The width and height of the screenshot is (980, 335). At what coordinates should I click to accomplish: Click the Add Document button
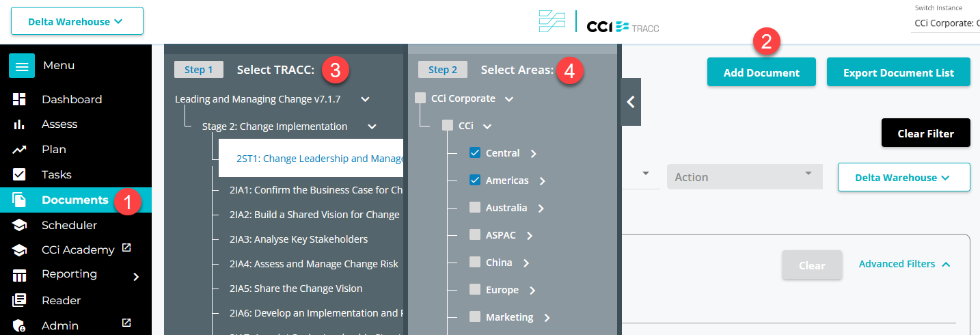tap(761, 72)
